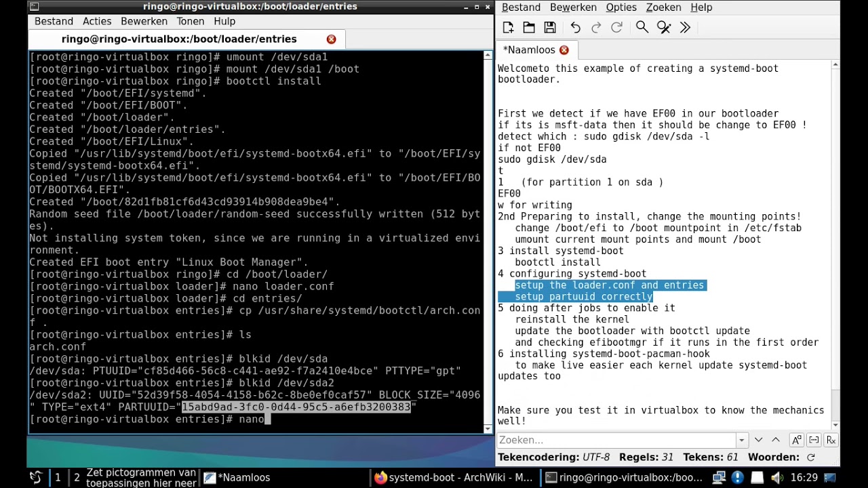868x488 pixels.
Task: Find the next match with the down chevron
Action: pyautogui.click(x=758, y=440)
